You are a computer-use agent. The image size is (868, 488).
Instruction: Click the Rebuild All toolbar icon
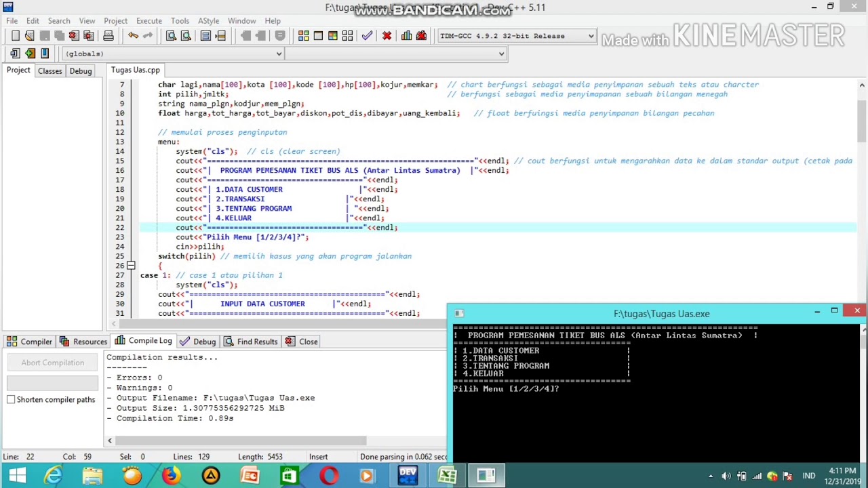[348, 36]
